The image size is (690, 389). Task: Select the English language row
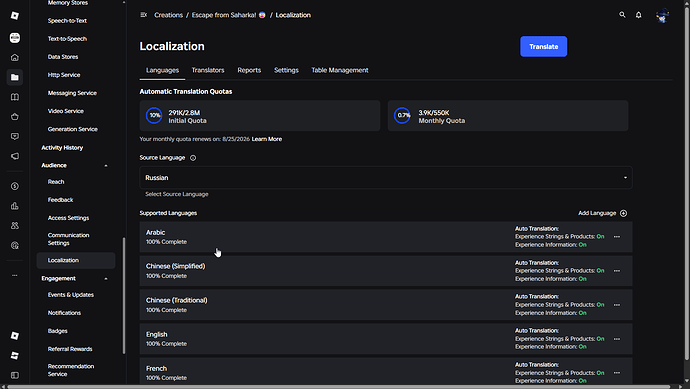pyautogui.click(x=386, y=339)
